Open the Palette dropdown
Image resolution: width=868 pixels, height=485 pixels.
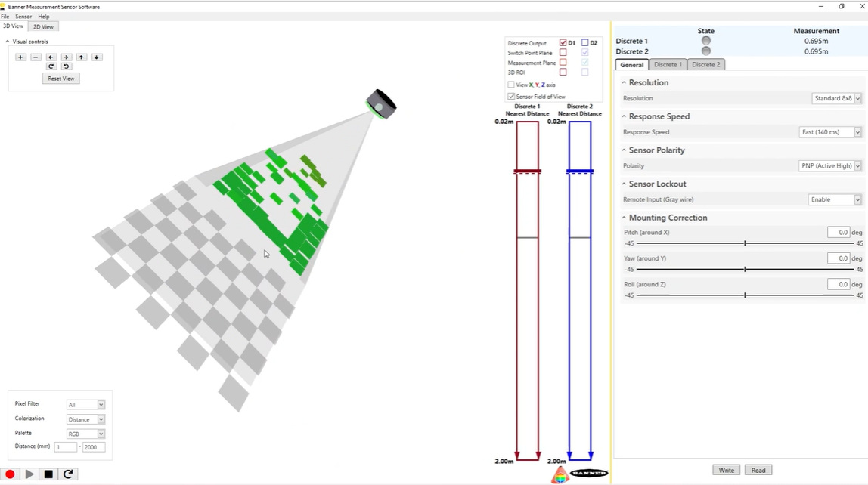tap(99, 433)
